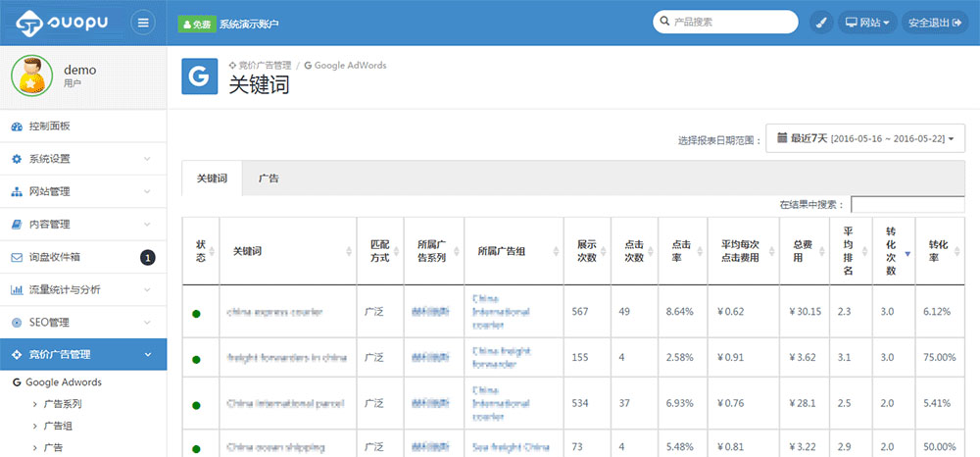
Task: Switch to the 广告 tab
Action: coord(269,179)
